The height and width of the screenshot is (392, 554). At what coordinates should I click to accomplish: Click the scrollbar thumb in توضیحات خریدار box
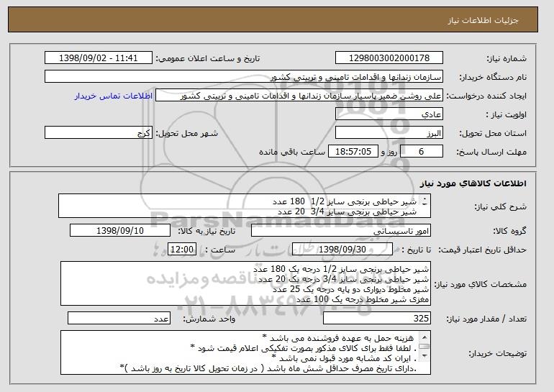pos(424,347)
